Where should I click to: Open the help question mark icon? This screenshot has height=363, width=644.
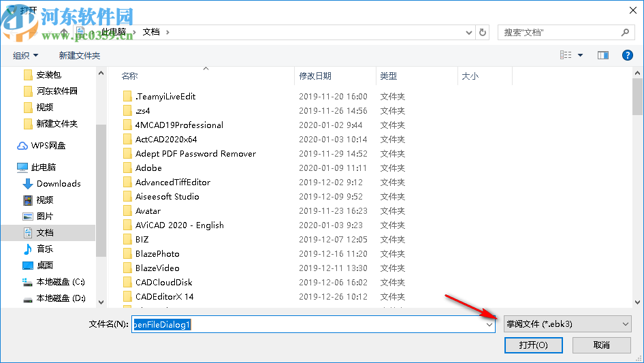[x=627, y=55]
